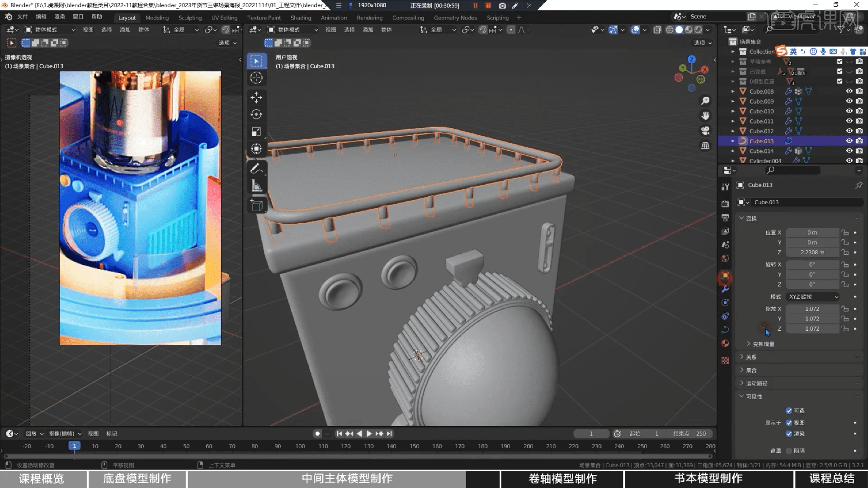Open rotation mode XYZ 欧拉 dropdown
868x488 pixels.
click(813, 296)
